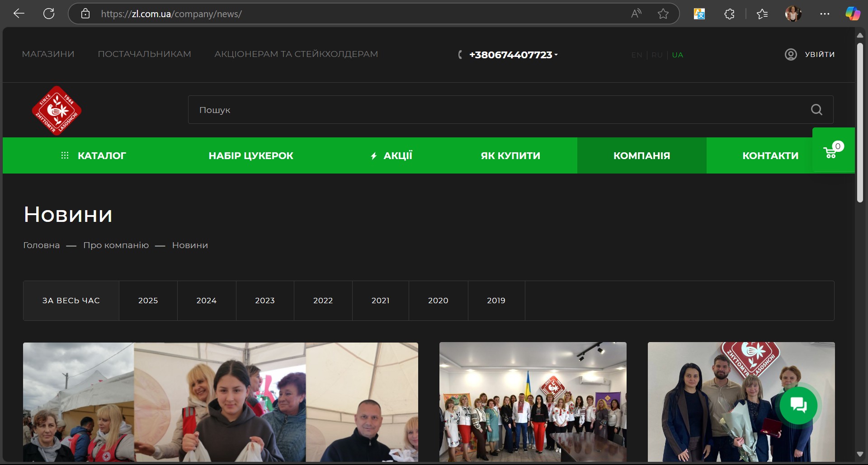Open the green chat widget
This screenshot has height=465, width=868.
(798, 405)
